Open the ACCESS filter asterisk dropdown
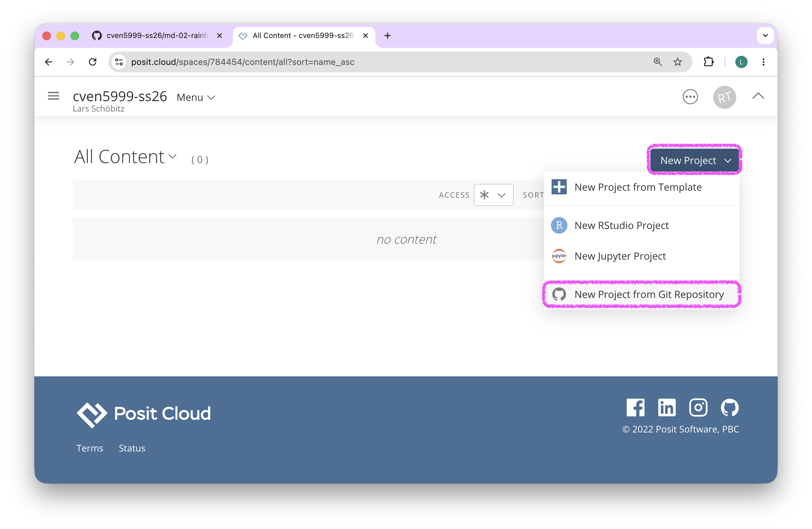 493,195
